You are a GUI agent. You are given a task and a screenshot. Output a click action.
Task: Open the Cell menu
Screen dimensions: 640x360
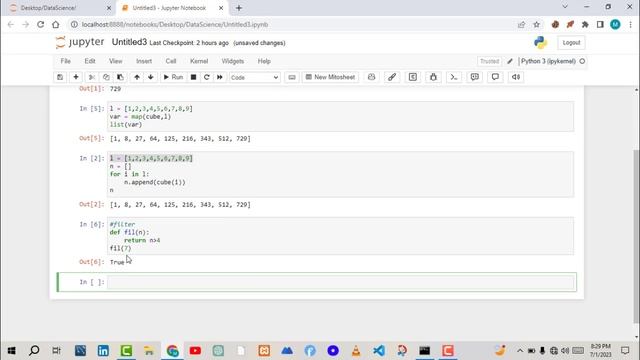(x=171, y=61)
